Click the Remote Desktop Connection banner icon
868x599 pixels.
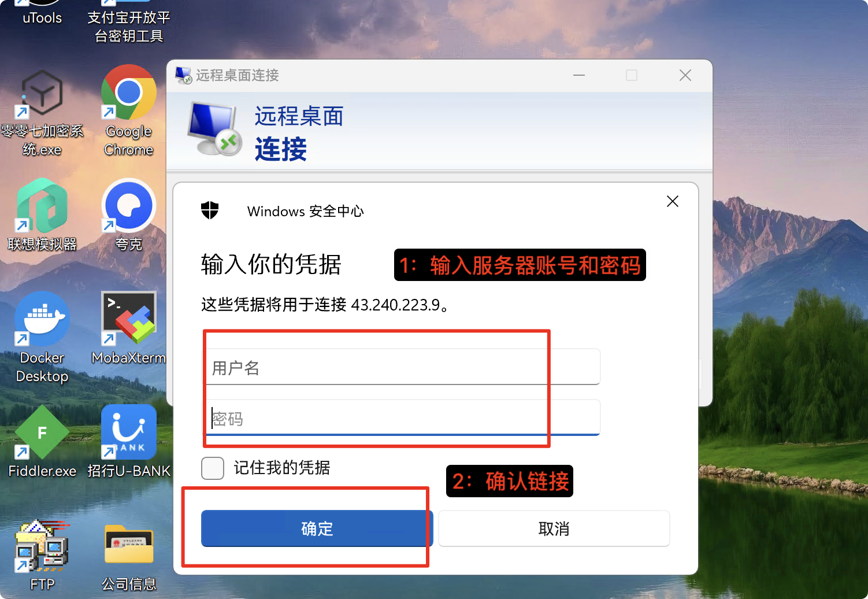point(214,129)
